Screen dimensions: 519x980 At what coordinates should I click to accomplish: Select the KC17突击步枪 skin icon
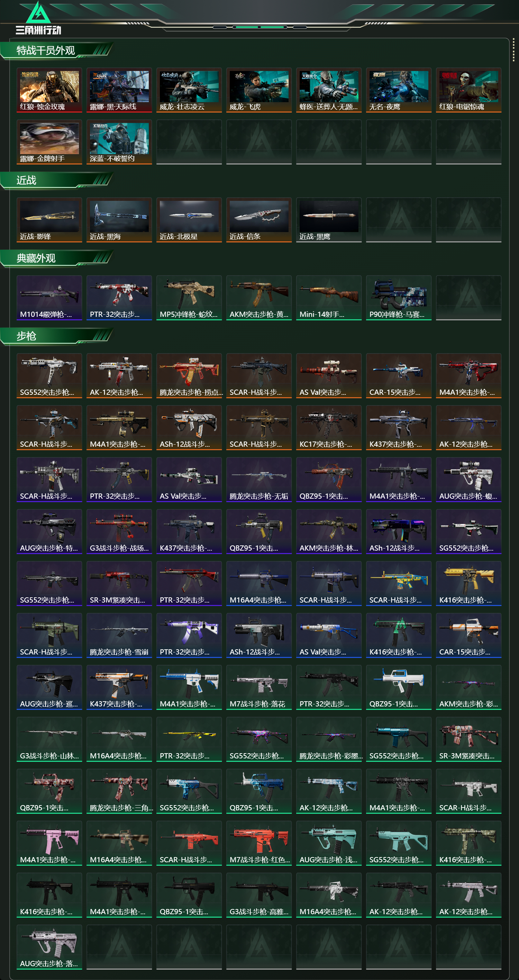[x=329, y=428]
